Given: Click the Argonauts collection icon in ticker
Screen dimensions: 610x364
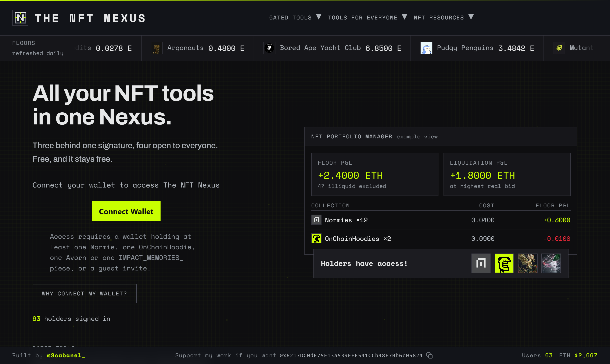Looking at the screenshot, I should 157,48.
